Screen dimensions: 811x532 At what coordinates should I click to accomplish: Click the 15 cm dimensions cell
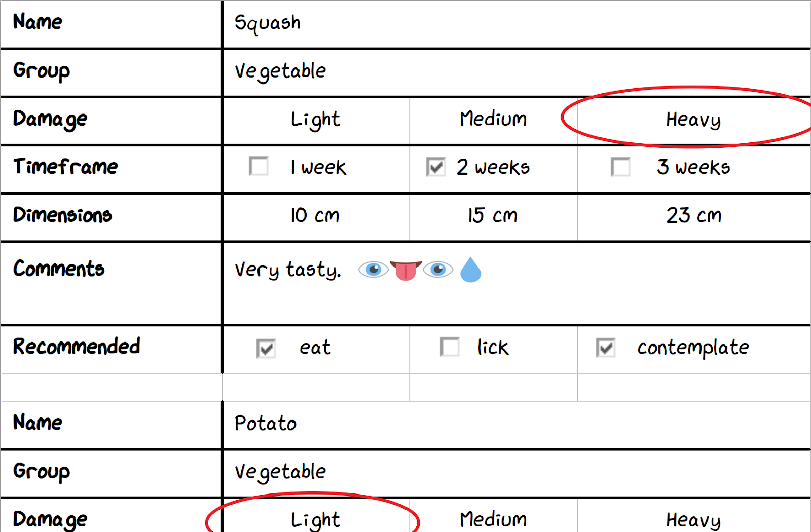coord(493,217)
